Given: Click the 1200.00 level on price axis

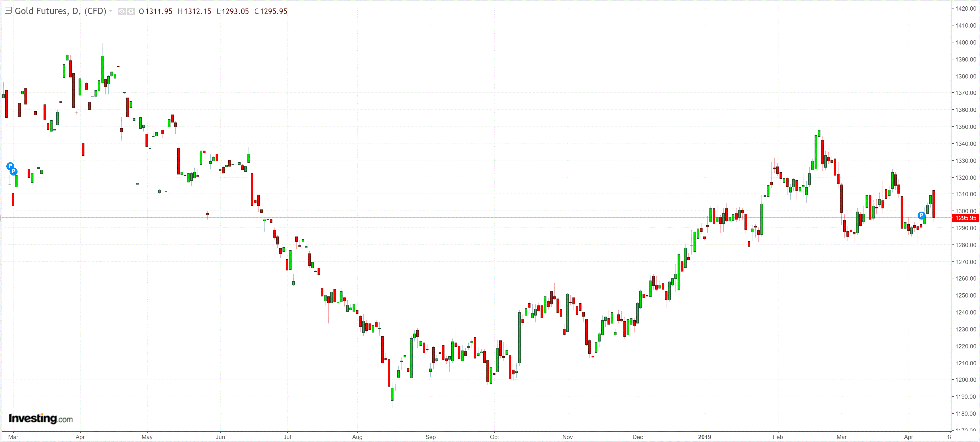Looking at the screenshot, I should (966, 380).
